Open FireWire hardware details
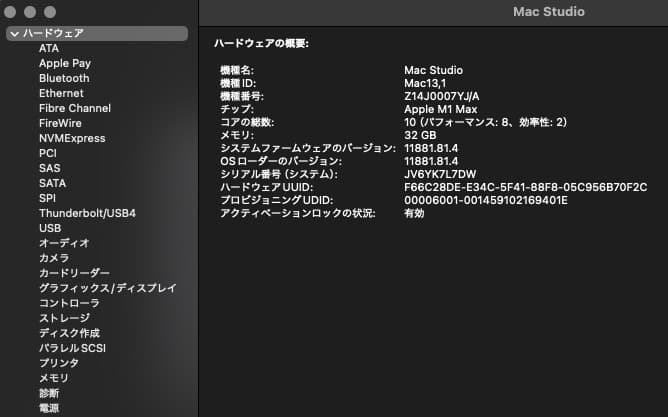 (x=60, y=123)
